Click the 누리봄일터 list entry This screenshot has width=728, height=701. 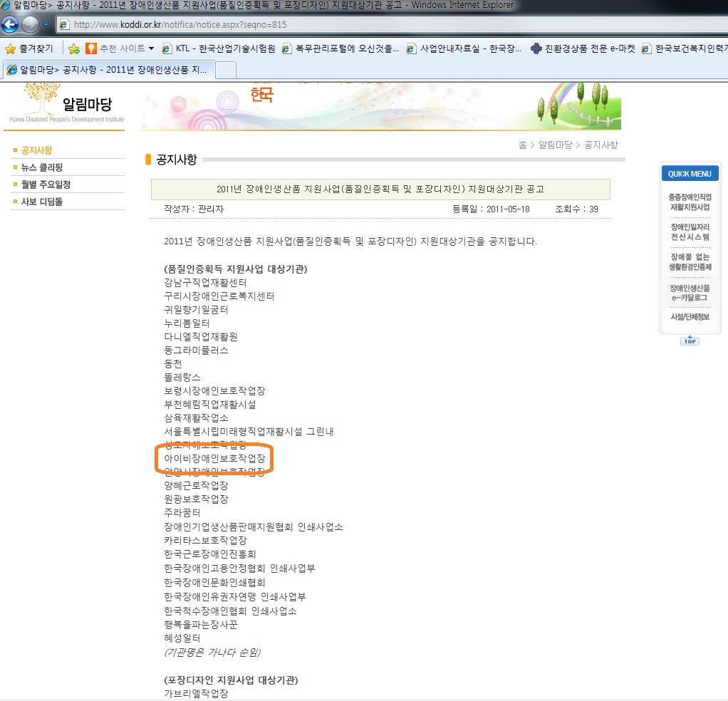tap(187, 323)
